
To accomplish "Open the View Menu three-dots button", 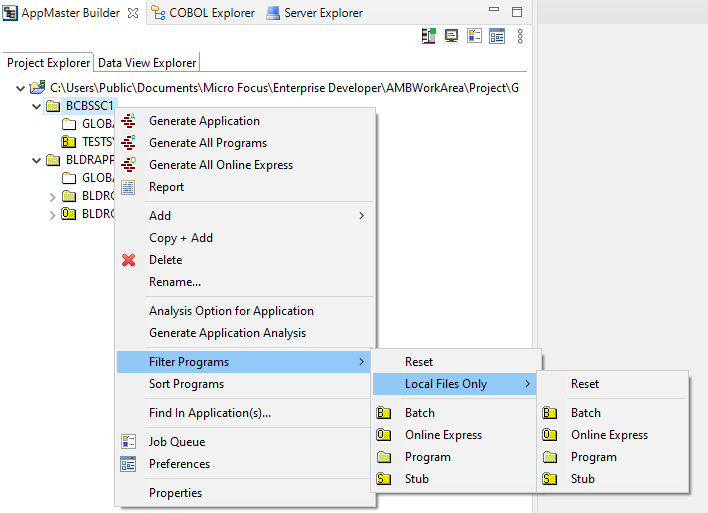I will [x=520, y=36].
